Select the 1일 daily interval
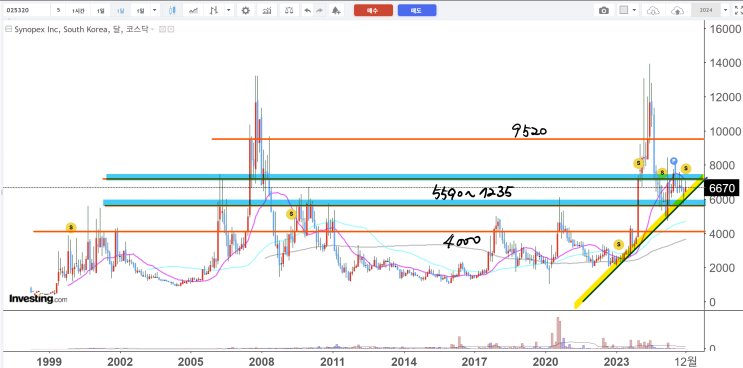Image resolution: width=743 pixels, height=368 pixels. [100, 10]
